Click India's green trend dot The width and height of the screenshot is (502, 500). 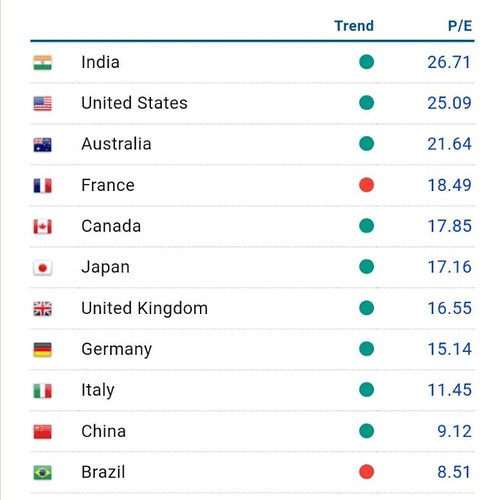367,62
